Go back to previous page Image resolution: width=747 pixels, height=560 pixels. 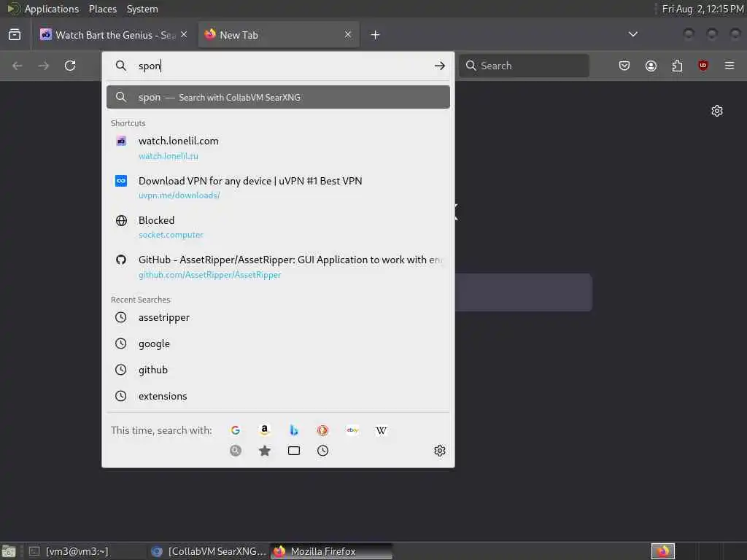(18, 65)
